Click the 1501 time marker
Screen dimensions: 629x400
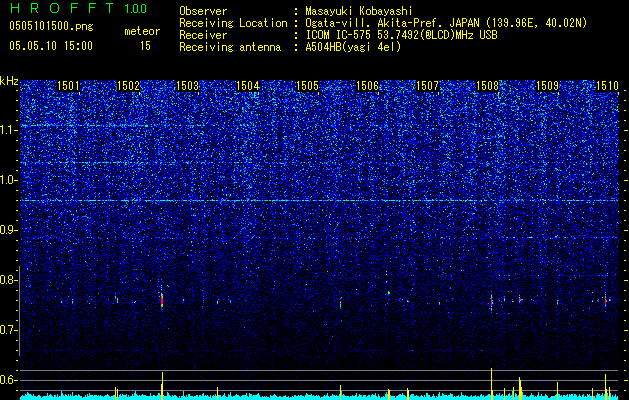point(68,86)
